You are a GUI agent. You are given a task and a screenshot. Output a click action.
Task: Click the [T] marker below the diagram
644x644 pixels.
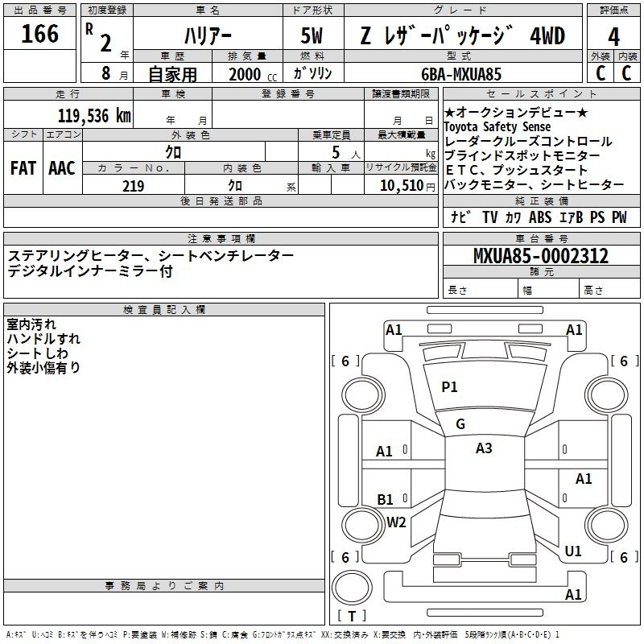click(352, 617)
